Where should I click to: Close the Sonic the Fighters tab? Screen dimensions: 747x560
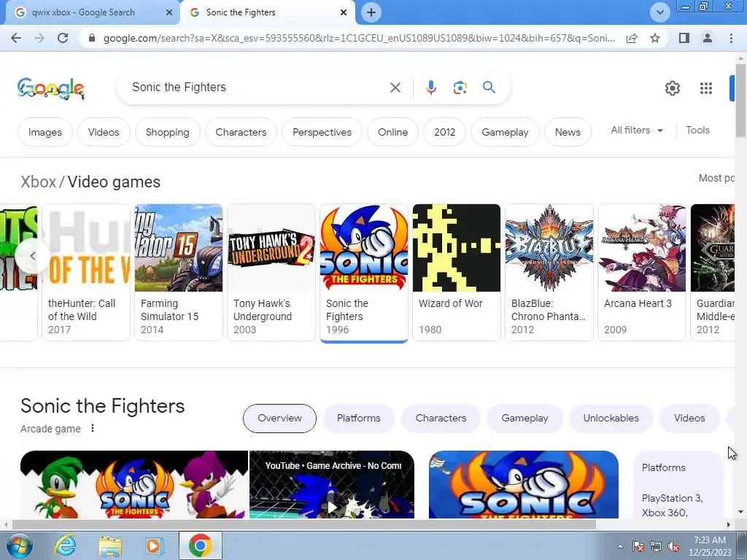[x=344, y=12]
